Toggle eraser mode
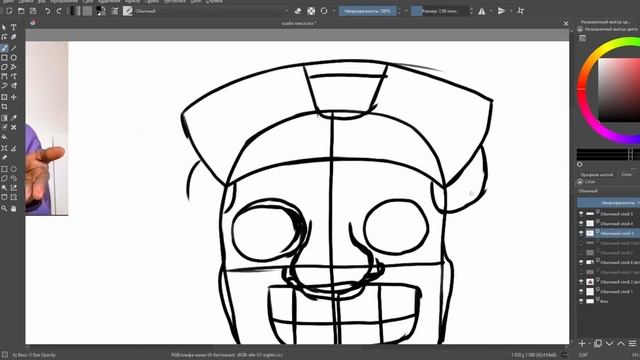The height and width of the screenshot is (360, 640). [x=298, y=11]
